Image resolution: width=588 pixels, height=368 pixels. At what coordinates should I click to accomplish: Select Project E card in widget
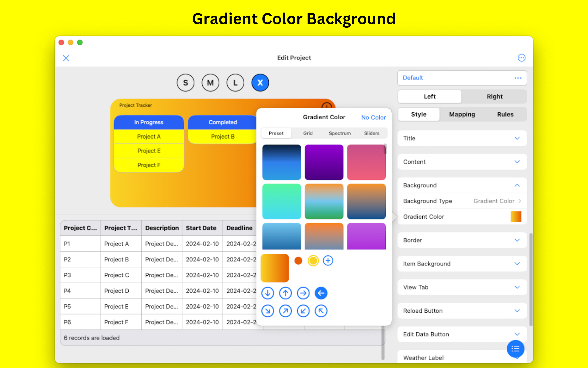149,151
